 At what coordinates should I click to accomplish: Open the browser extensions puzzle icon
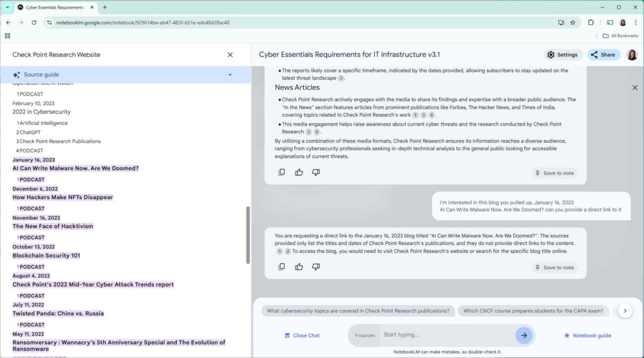[591, 23]
